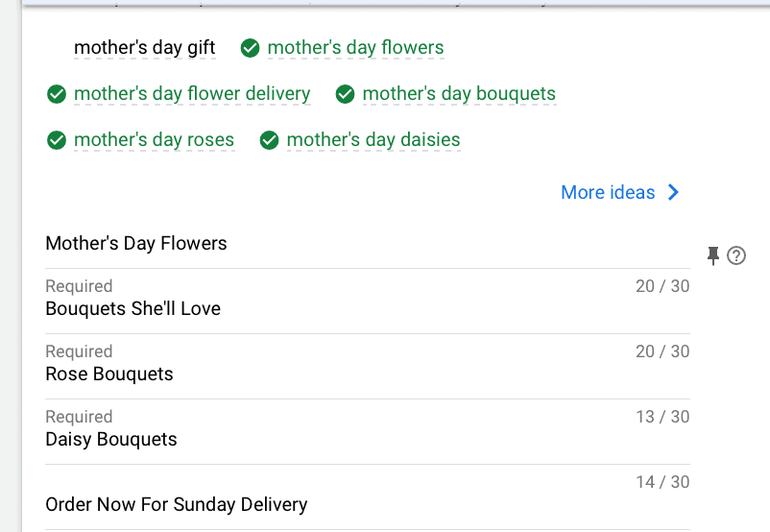This screenshot has height=532, width=770.
Task: Toggle the mother's day flower delivery keyword
Action: (192, 94)
